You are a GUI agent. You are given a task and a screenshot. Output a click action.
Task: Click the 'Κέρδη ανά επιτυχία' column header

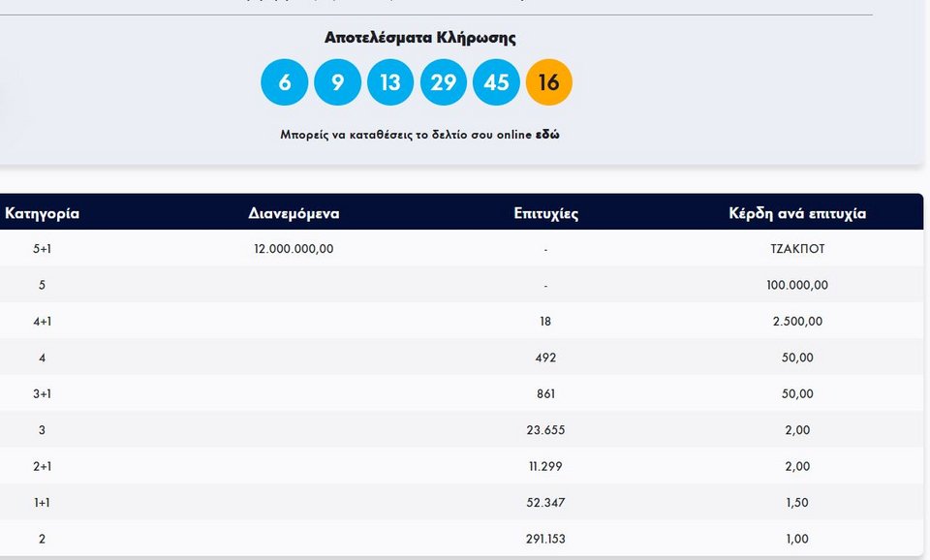(797, 213)
